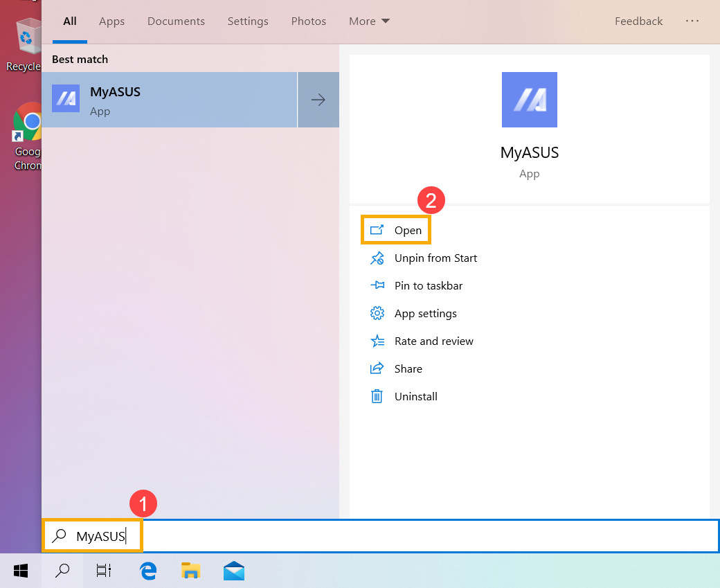Switch to the Documents tab
This screenshot has width=720, height=588.
(176, 21)
